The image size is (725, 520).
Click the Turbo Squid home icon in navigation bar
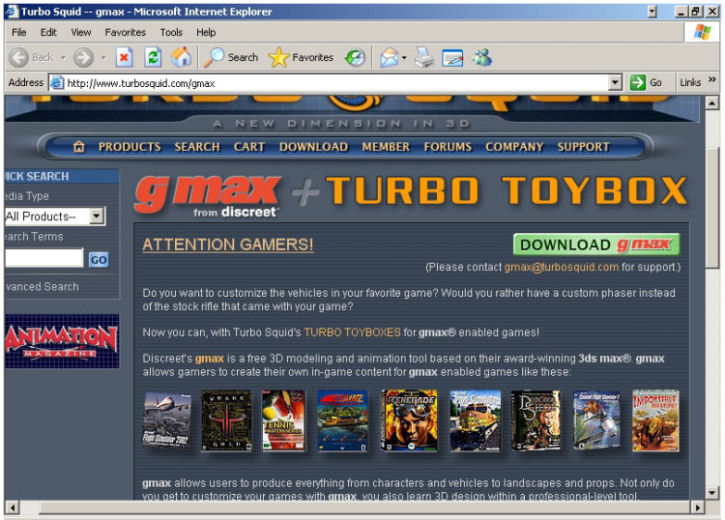pos(79,147)
